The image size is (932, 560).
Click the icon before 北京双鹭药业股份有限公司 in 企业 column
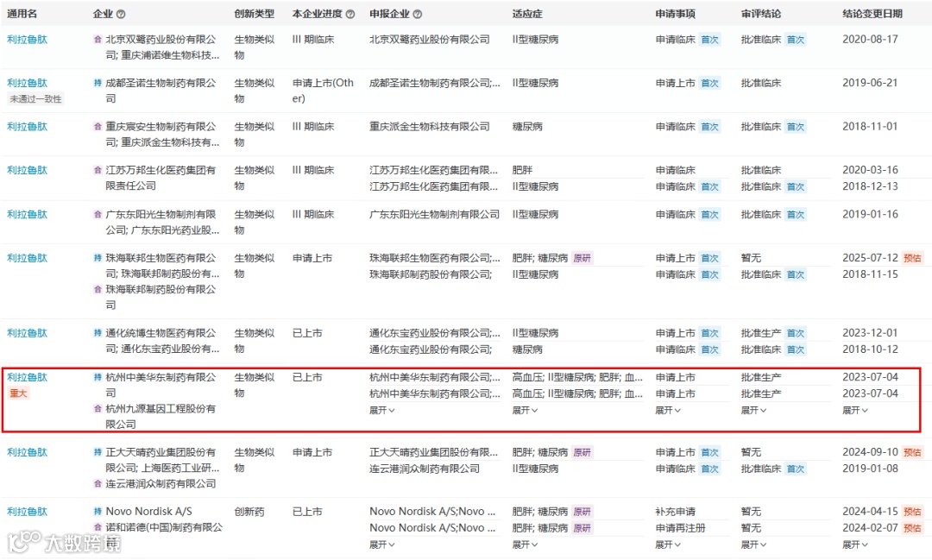98,39
